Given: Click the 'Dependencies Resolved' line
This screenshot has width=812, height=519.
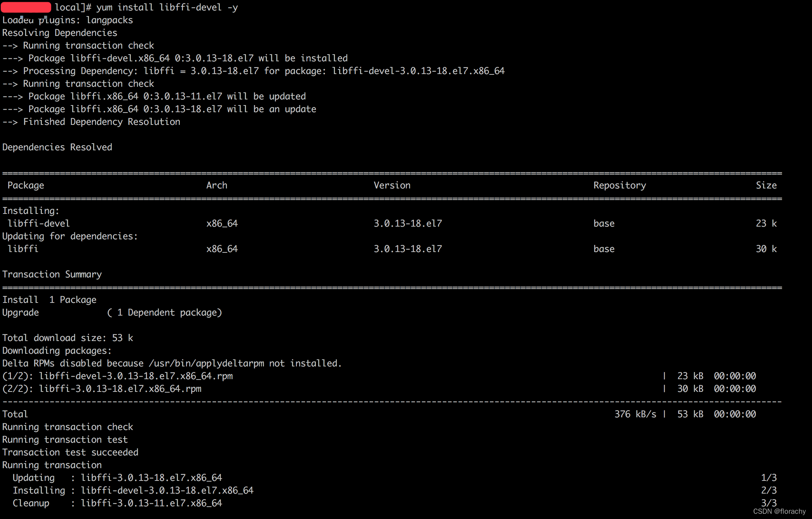Looking at the screenshot, I should 57,147.
